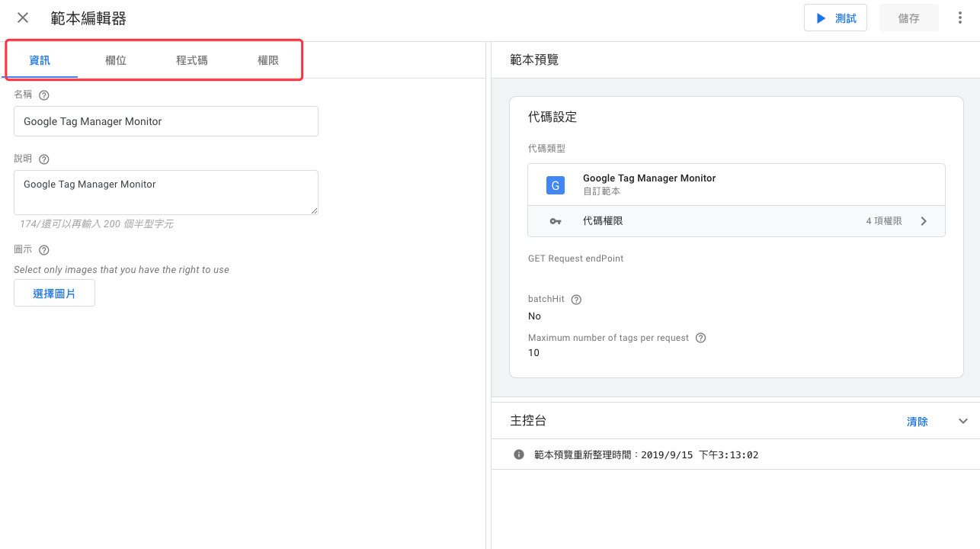Switch to the 欄位 tab
This screenshot has width=980, height=549.
coord(116,59)
